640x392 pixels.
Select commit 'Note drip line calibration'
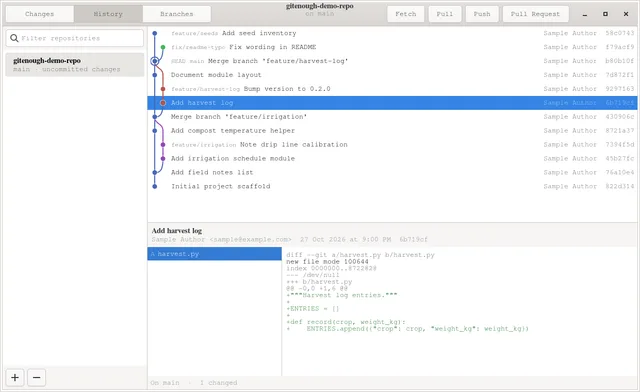pos(392,145)
